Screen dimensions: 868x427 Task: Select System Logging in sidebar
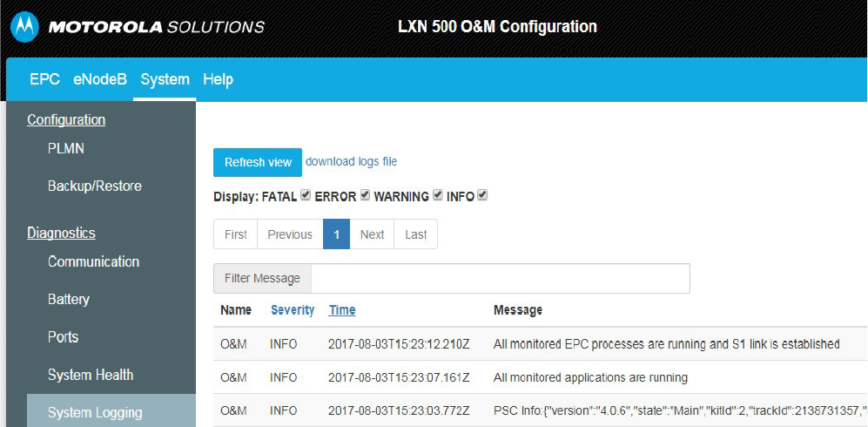[111, 410]
